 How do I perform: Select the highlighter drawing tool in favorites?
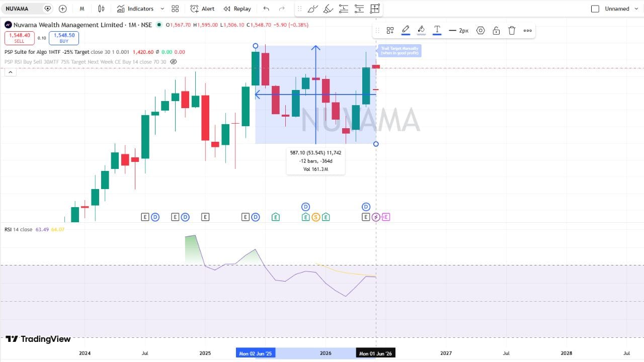point(328,9)
